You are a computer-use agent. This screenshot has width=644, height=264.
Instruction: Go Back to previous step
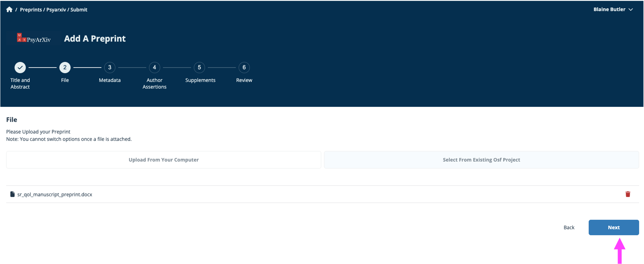[x=569, y=227]
